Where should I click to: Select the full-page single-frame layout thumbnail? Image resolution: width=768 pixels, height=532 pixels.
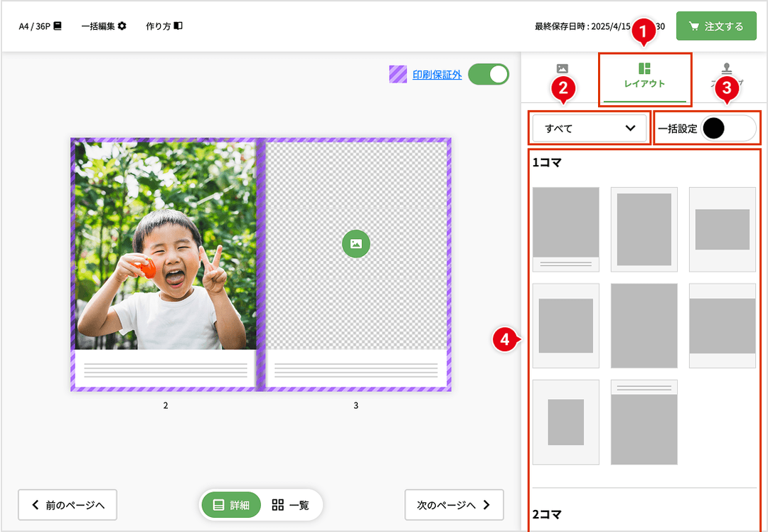[644, 326]
